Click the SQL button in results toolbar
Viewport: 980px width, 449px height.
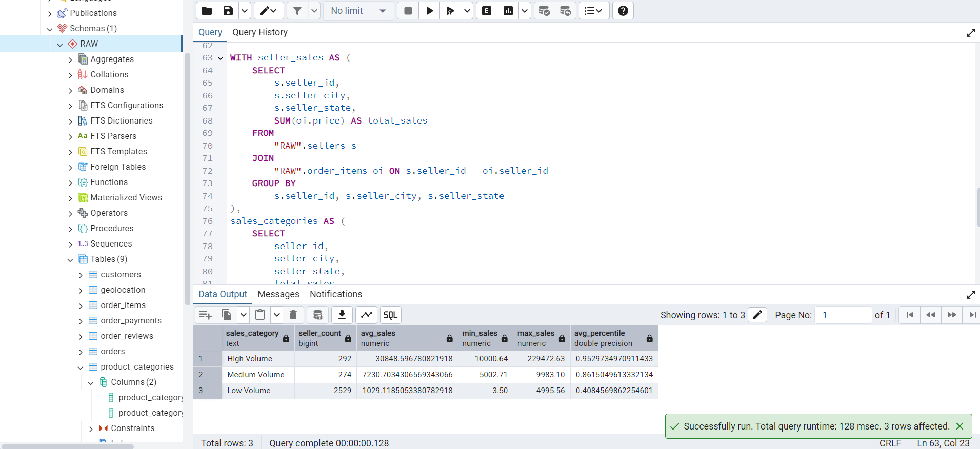coord(390,315)
